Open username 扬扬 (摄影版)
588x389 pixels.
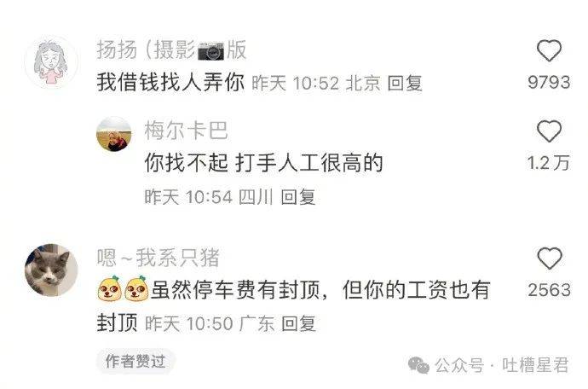pos(171,50)
